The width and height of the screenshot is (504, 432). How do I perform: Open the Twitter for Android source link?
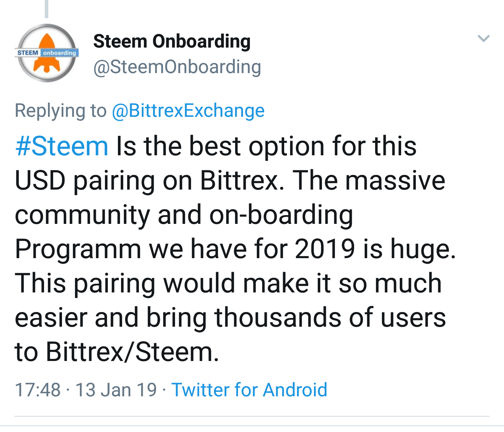point(249,390)
